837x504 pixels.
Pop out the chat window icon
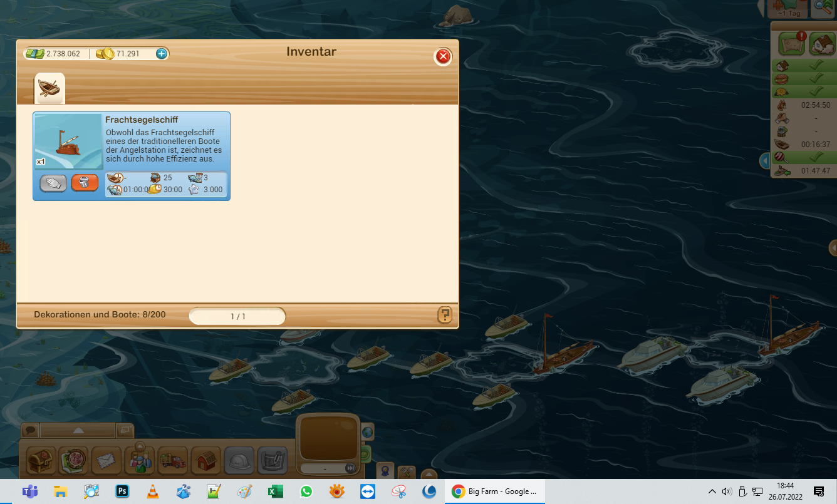coord(125,430)
